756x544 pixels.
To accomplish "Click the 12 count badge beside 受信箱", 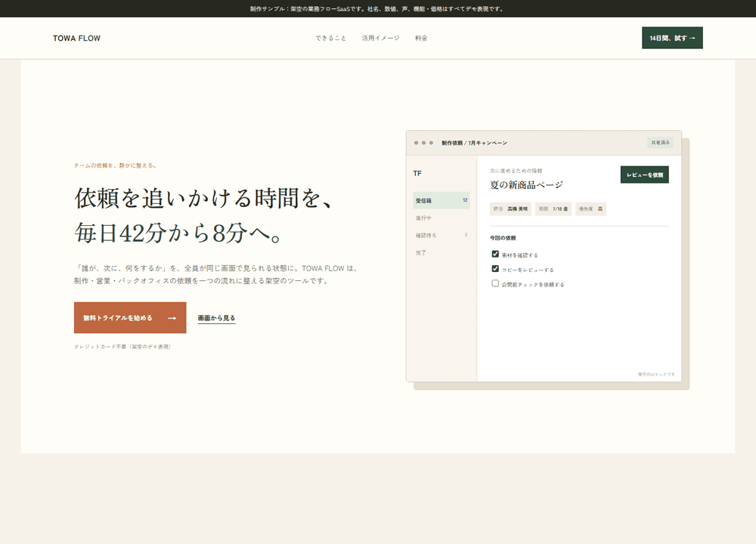I will 465,200.
